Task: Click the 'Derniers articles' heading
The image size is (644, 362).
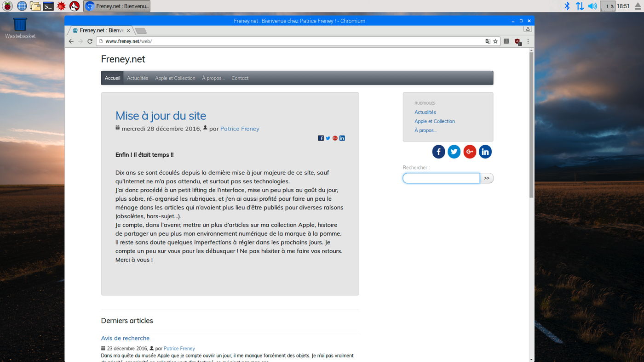Action: click(x=127, y=321)
